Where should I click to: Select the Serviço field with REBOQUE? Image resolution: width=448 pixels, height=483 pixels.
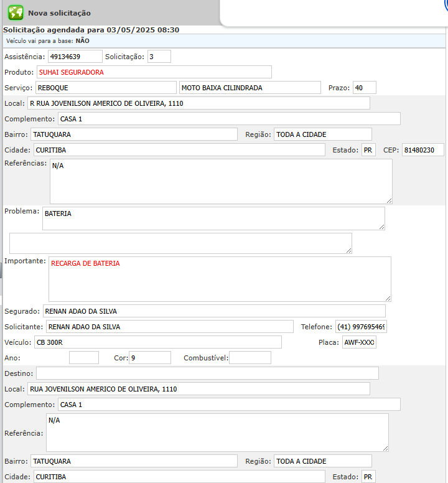pyautogui.click(x=106, y=88)
